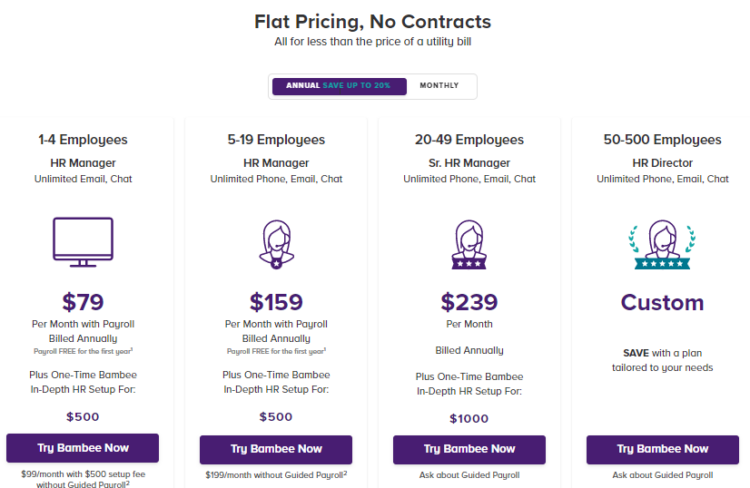Click Ask about Guided Payroll under 20-49 plan
Viewport: 750px width, 488px height.
(469, 475)
